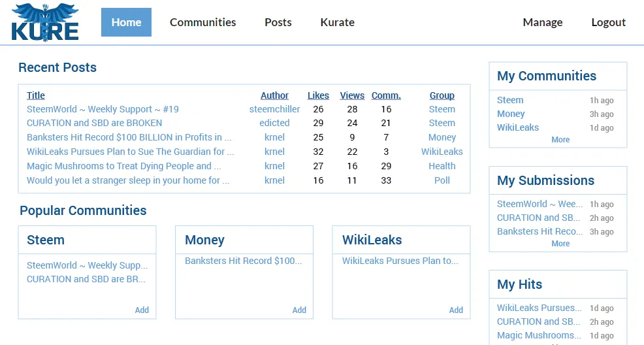Open SteemWorld ~ Wee... in My Submissions
644x345 pixels.
539,204
